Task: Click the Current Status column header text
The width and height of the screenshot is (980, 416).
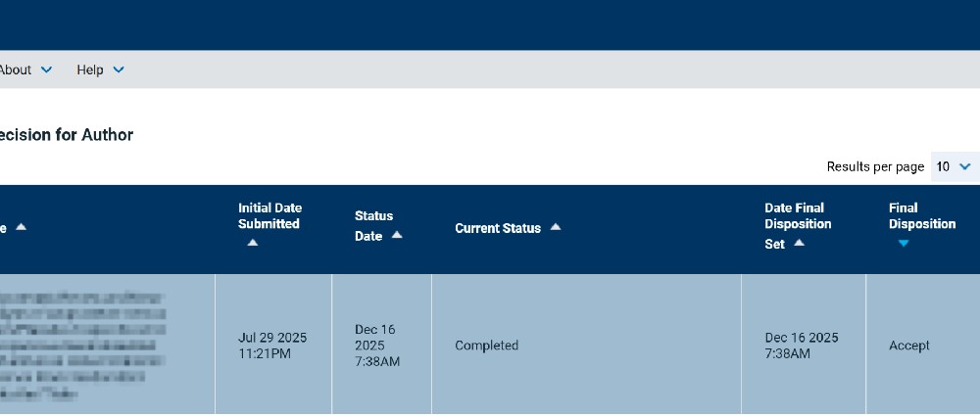Action: tap(498, 228)
